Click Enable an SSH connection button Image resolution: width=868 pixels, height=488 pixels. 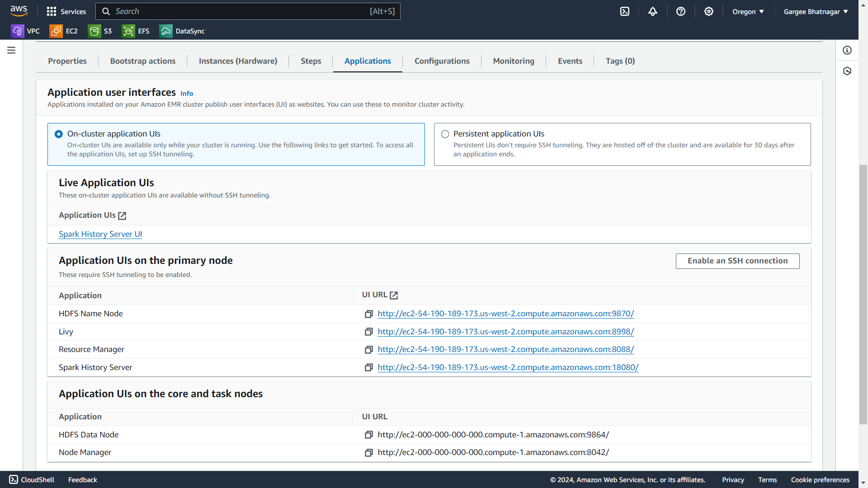point(737,261)
